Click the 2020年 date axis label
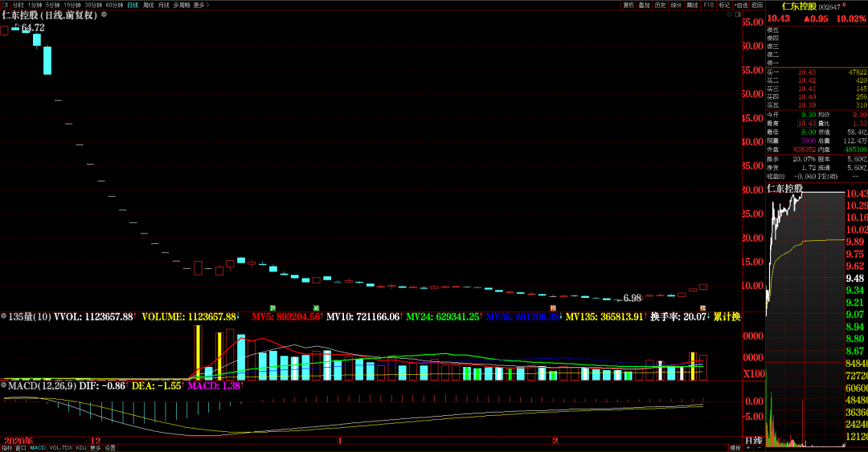The height and width of the screenshot is (452, 868). point(18,442)
